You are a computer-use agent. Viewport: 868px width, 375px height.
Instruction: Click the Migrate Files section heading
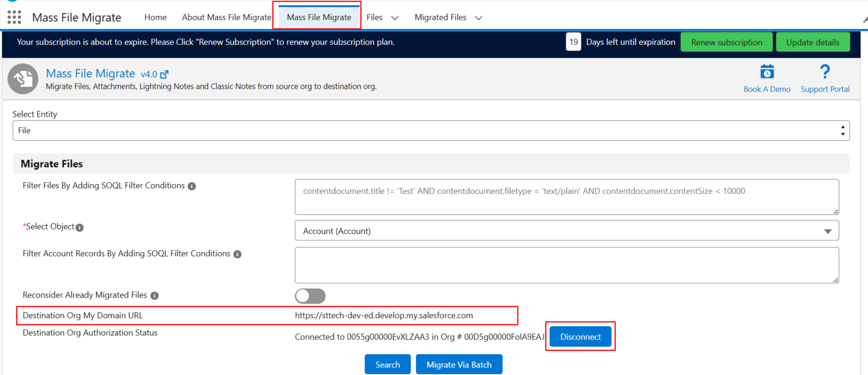[x=52, y=164]
